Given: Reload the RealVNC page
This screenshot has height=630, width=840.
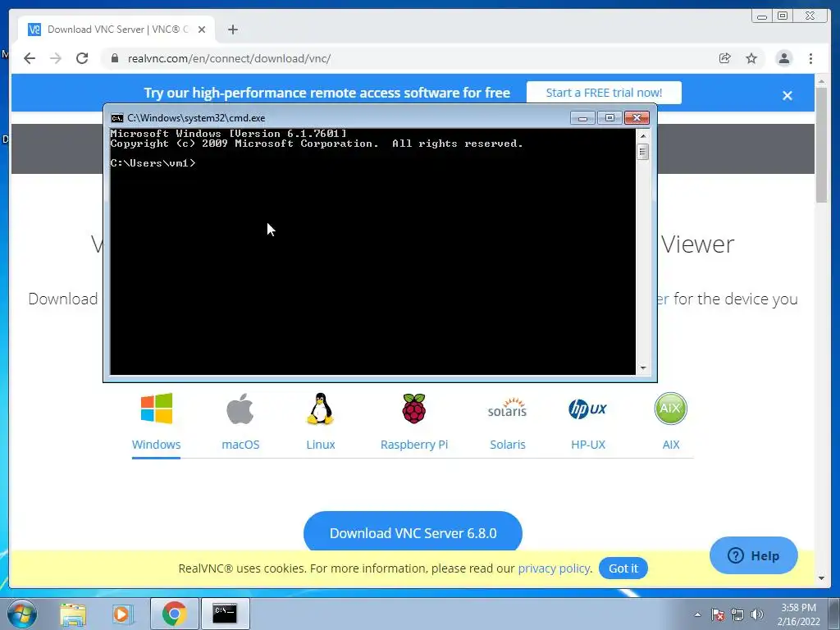Looking at the screenshot, I should [x=82, y=58].
